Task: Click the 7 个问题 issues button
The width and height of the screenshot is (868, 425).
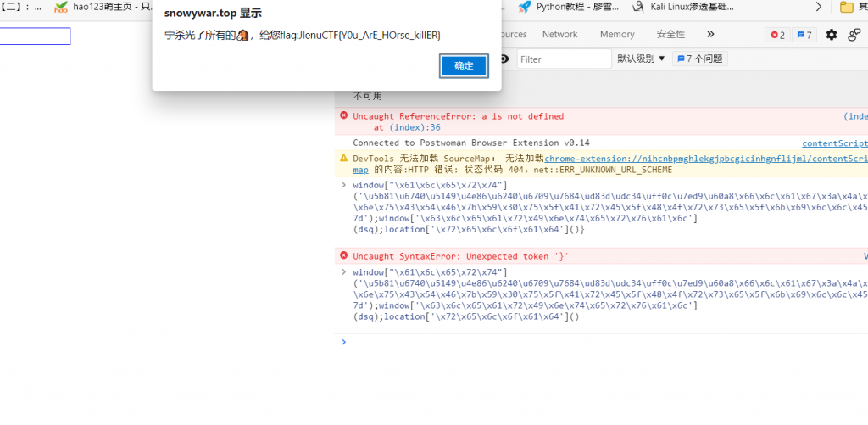Action: pyautogui.click(x=699, y=59)
